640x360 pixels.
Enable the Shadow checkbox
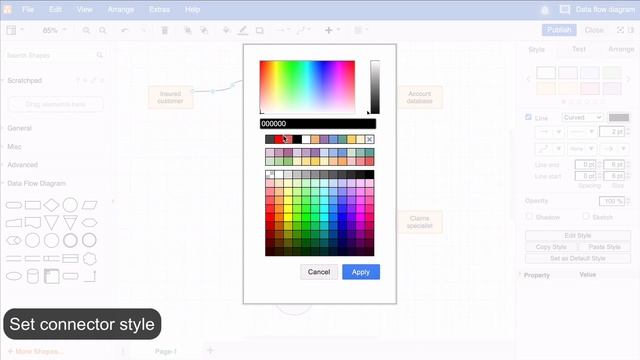[529, 216]
